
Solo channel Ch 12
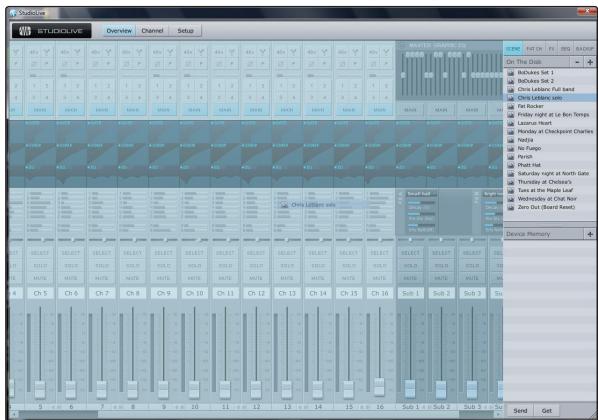click(x=256, y=266)
